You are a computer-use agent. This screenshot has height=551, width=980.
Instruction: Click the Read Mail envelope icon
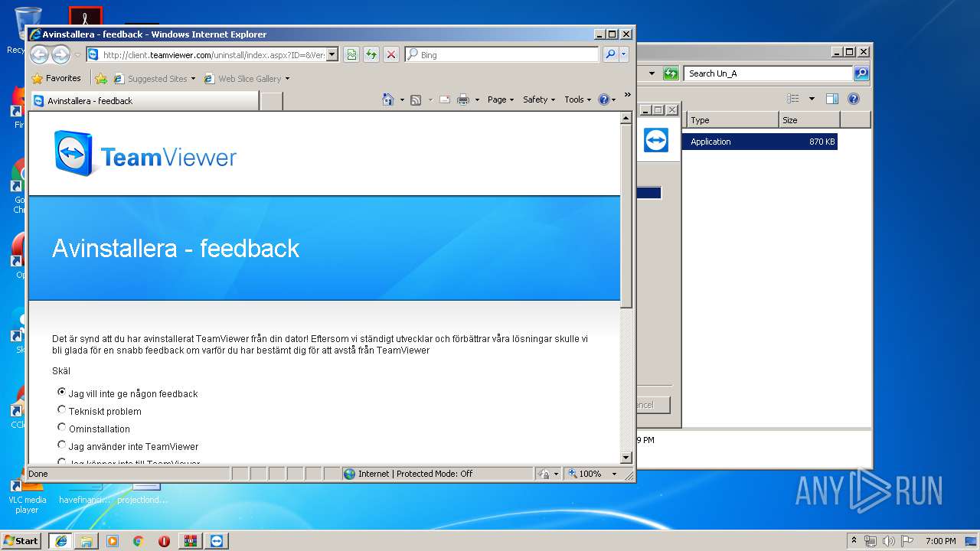coord(444,99)
